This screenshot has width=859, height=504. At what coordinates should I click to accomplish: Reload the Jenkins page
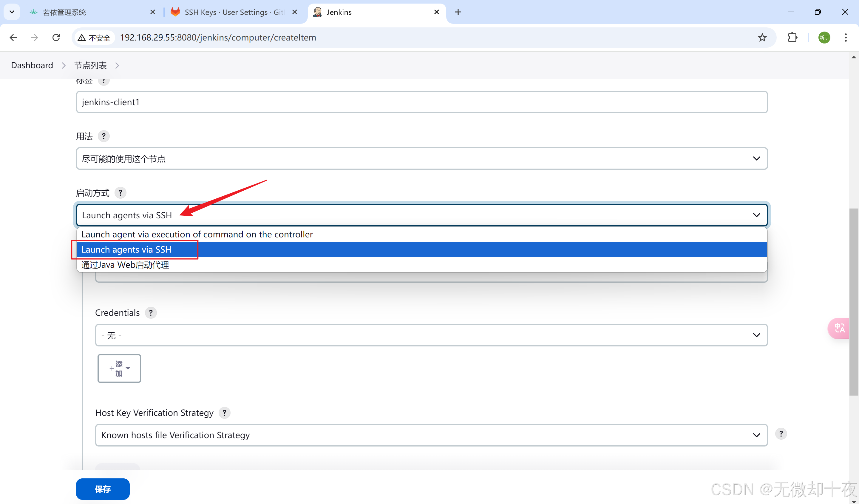56,38
